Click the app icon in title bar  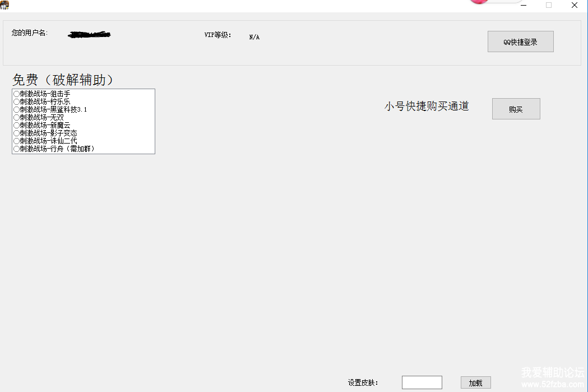coord(4,5)
